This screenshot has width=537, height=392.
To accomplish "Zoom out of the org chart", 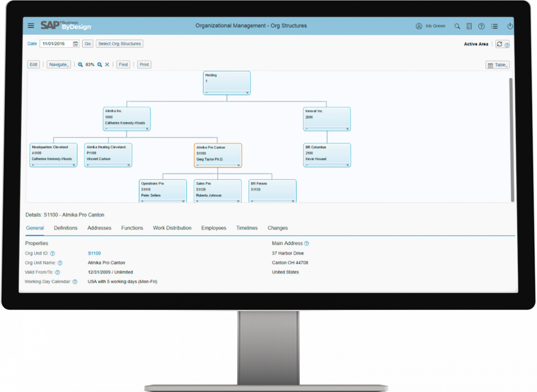I will pyautogui.click(x=81, y=65).
